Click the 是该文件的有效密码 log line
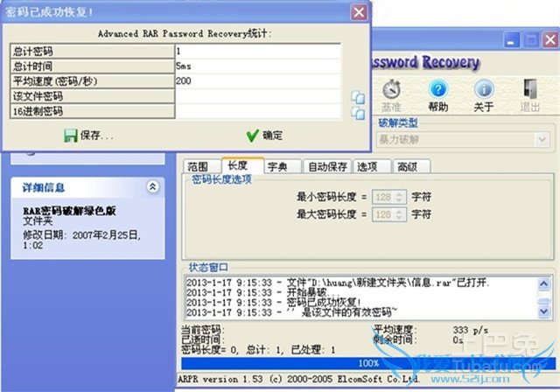The width and height of the screenshot is (560, 392). pos(291,312)
